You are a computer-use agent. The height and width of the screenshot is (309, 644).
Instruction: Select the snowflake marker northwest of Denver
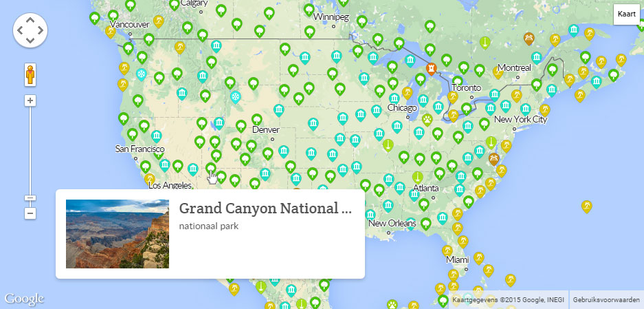[235, 98]
